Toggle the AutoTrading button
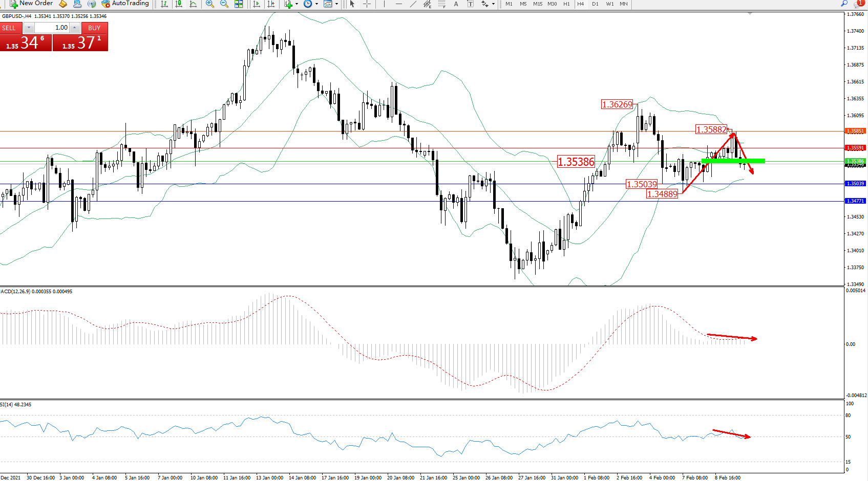868x481 pixels. (125, 4)
